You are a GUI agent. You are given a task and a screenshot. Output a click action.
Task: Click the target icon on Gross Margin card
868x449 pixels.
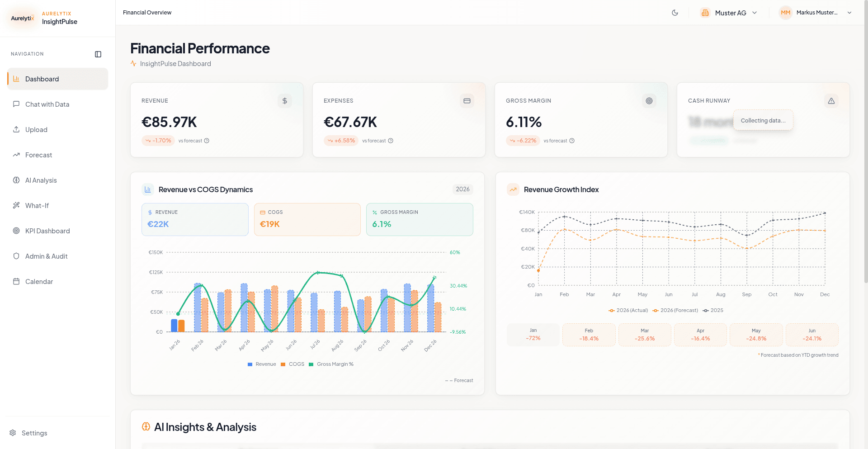click(649, 101)
